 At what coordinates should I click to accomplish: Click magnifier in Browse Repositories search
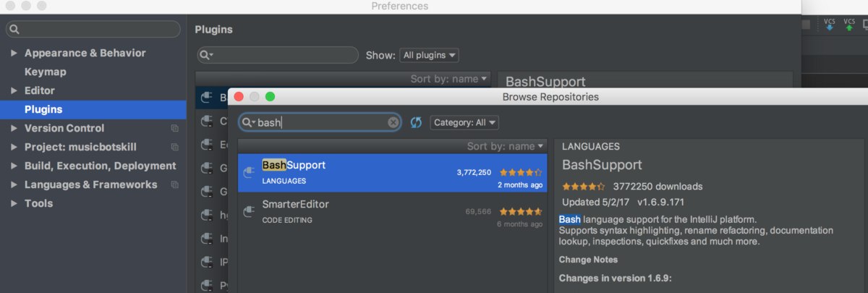tap(248, 122)
